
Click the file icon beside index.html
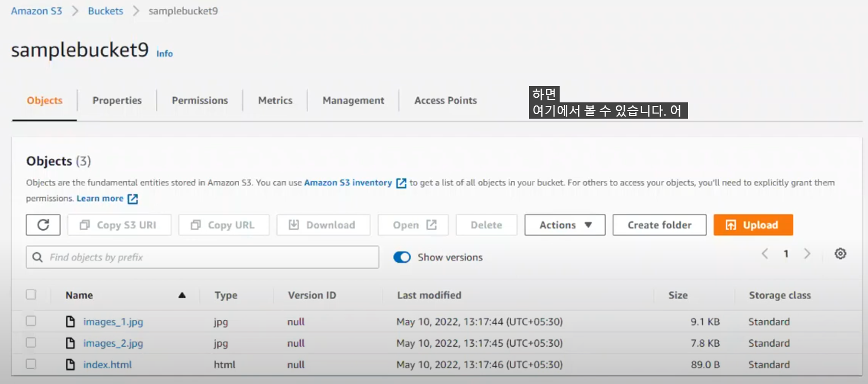tap(70, 364)
